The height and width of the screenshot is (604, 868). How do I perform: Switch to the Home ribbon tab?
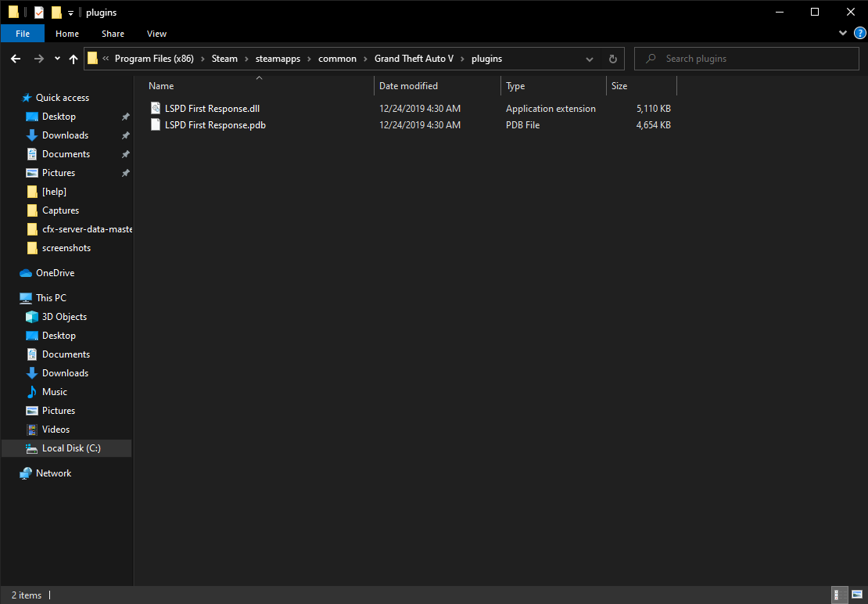click(67, 34)
